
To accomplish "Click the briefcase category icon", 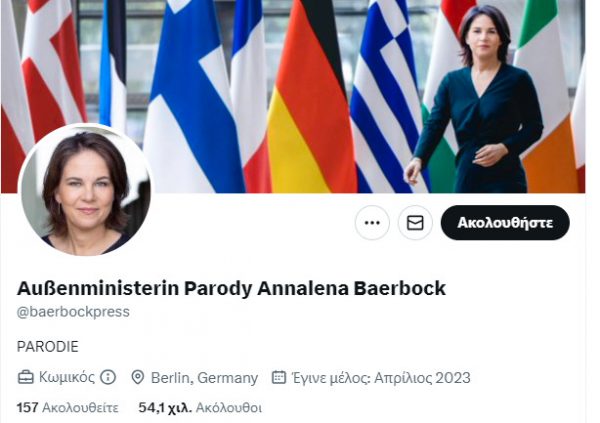I will pos(26,377).
